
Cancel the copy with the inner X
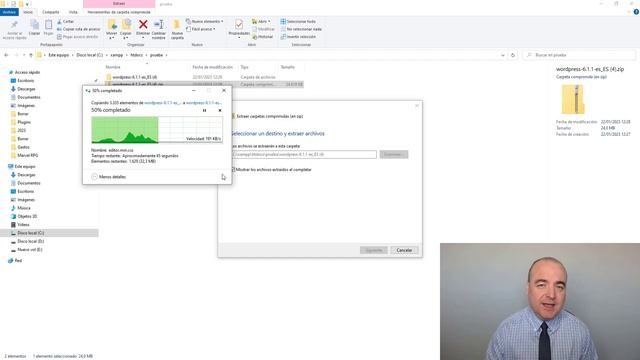[x=220, y=110]
